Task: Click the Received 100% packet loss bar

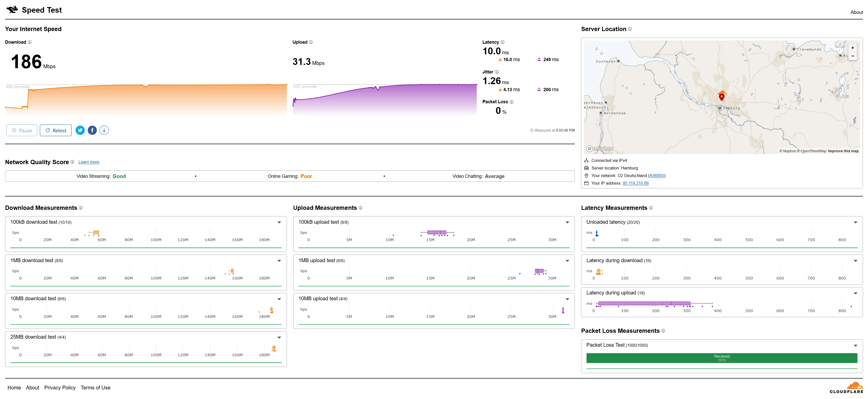Action: click(721, 358)
